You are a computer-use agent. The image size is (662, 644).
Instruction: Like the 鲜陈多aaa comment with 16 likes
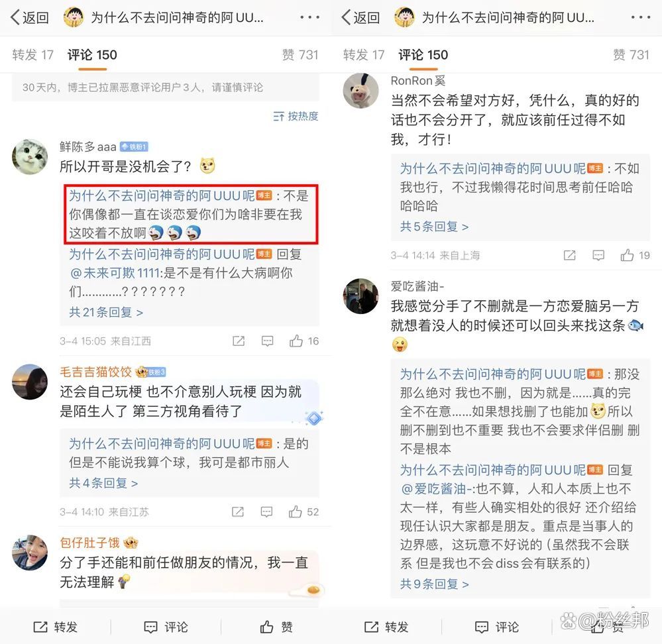click(296, 341)
